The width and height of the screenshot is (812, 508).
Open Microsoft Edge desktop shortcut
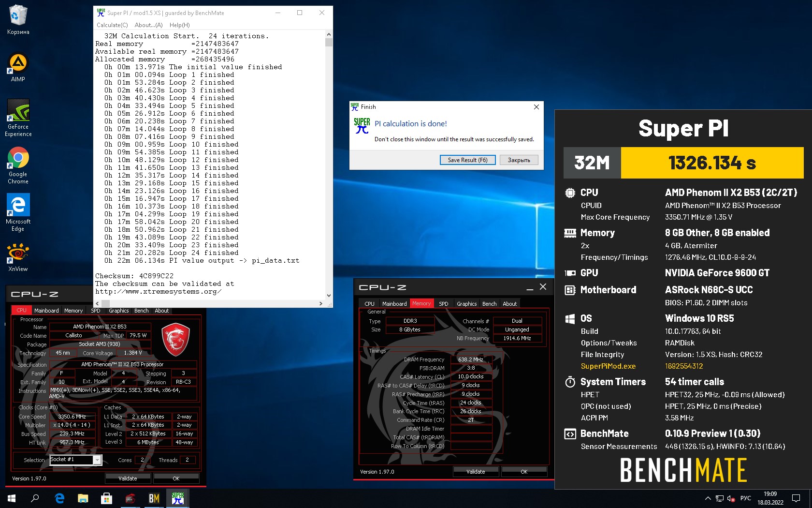click(18, 213)
